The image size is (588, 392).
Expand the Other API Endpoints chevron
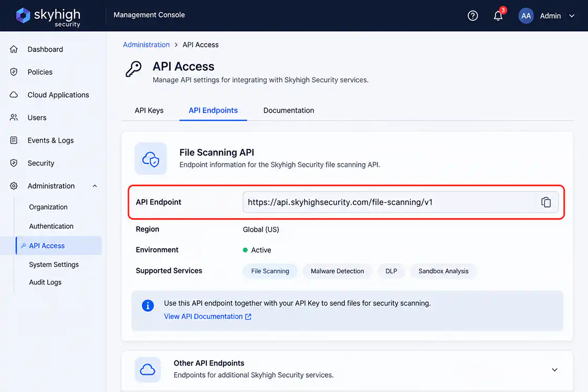pyautogui.click(x=554, y=370)
